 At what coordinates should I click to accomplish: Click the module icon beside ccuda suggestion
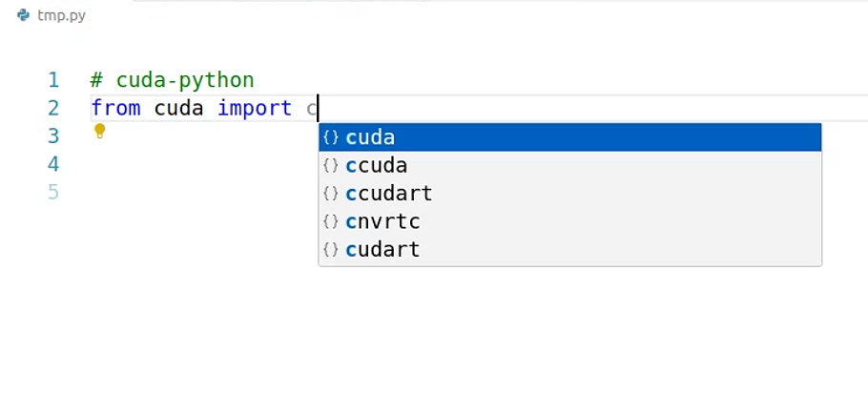coord(330,165)
